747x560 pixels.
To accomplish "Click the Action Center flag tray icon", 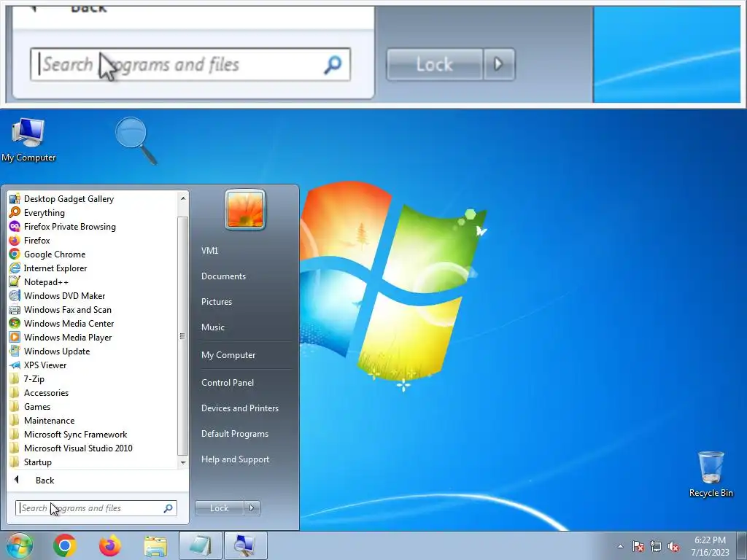I will tap(638, 546).
